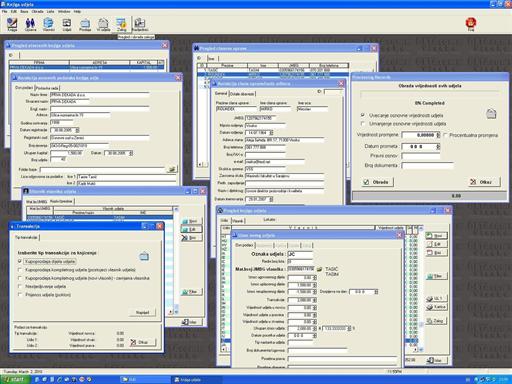Click the folder browse icon beside Folder baze field
This screenshot has height=384, width=512.
[172, 169]
